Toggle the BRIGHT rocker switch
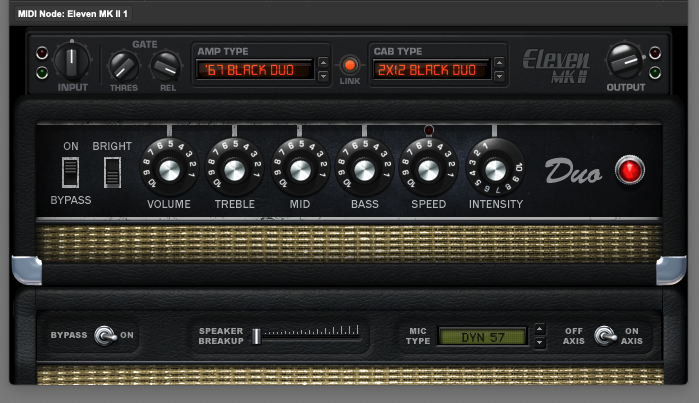Screen dimensions: 699x403 click(x=112, y=172)
